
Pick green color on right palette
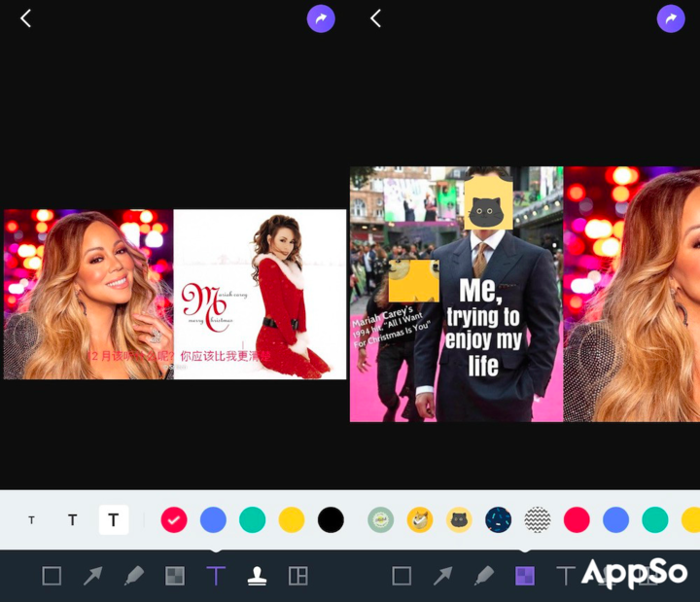tap(655, 520)
